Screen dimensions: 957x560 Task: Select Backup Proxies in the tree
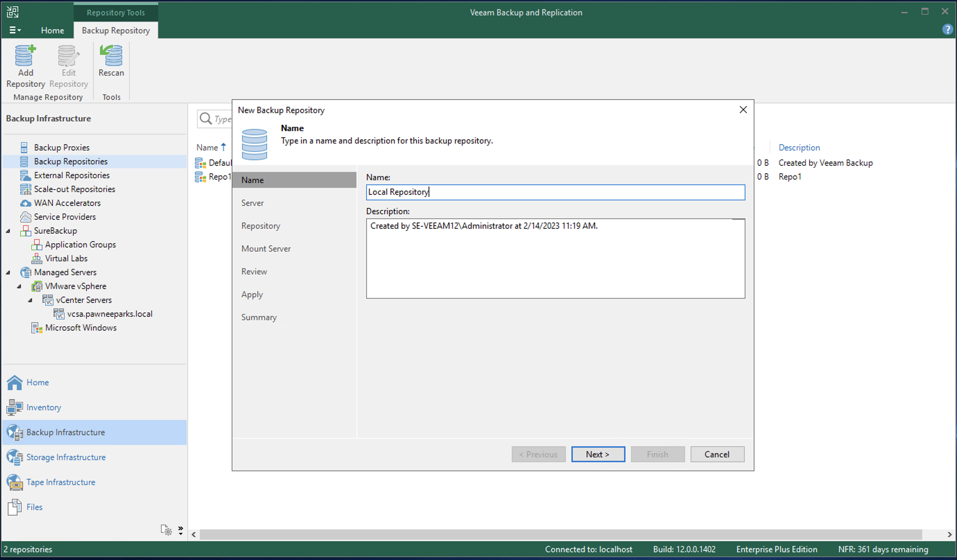click(62, 147)
